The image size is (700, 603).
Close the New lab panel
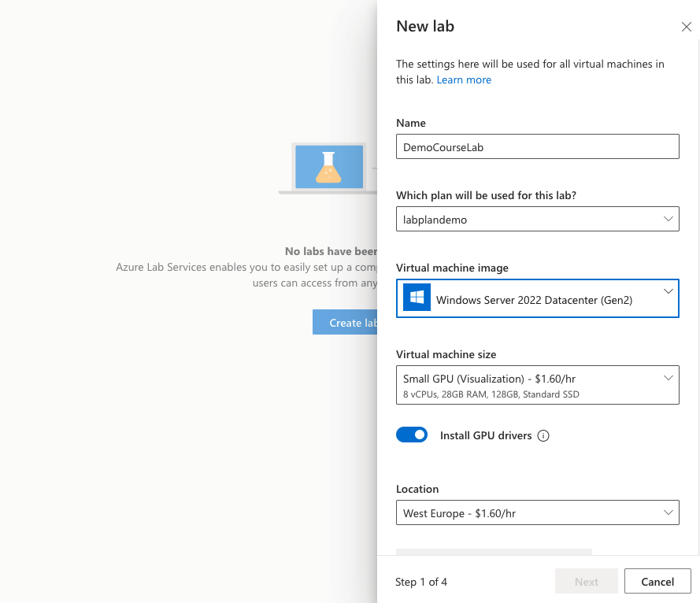tap(686, 27)
